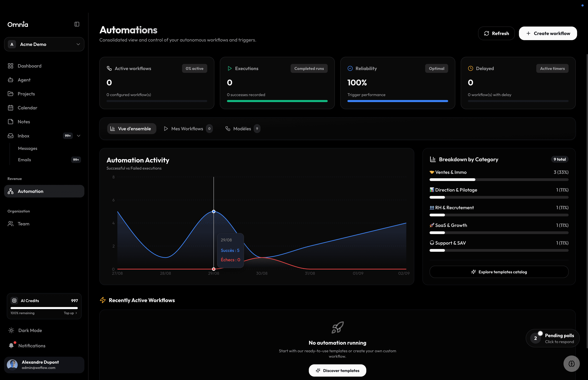Open the Notes page
588x380 pixels.
(x=44, y=122)
